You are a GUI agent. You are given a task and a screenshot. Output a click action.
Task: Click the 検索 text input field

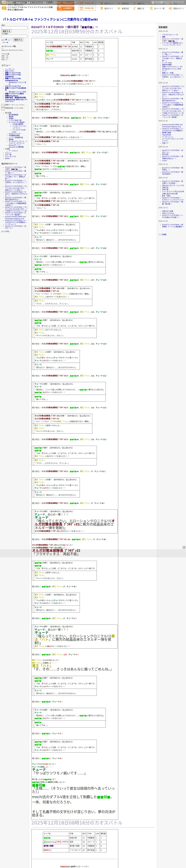[x=14, y=28]
